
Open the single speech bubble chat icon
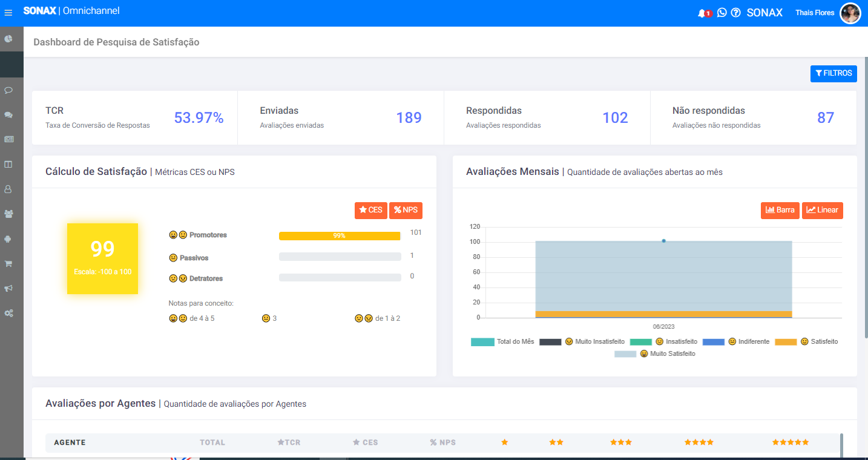[x=8, y=90]
